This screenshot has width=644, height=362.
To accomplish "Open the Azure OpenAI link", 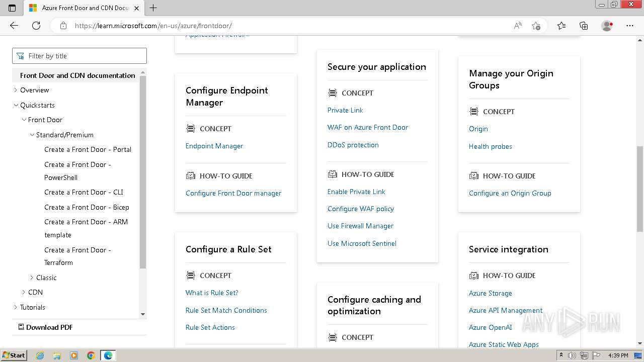I will [x=491, y=327].
